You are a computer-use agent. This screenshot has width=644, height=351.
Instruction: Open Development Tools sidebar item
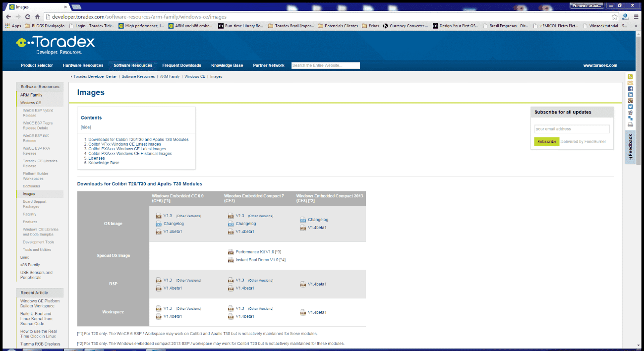pyautogui.click(x=39, y=242)
